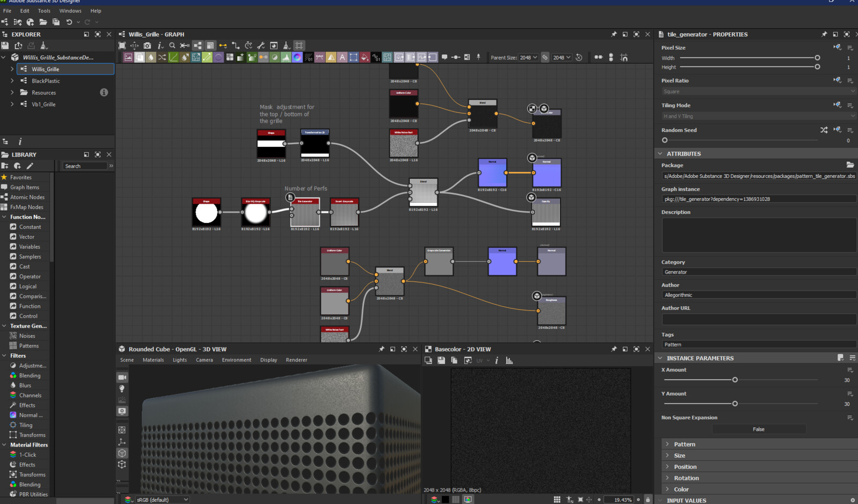Screen dimensions: 858x504
Task: Show the histogram in 2D view
Action: (509, 360)
